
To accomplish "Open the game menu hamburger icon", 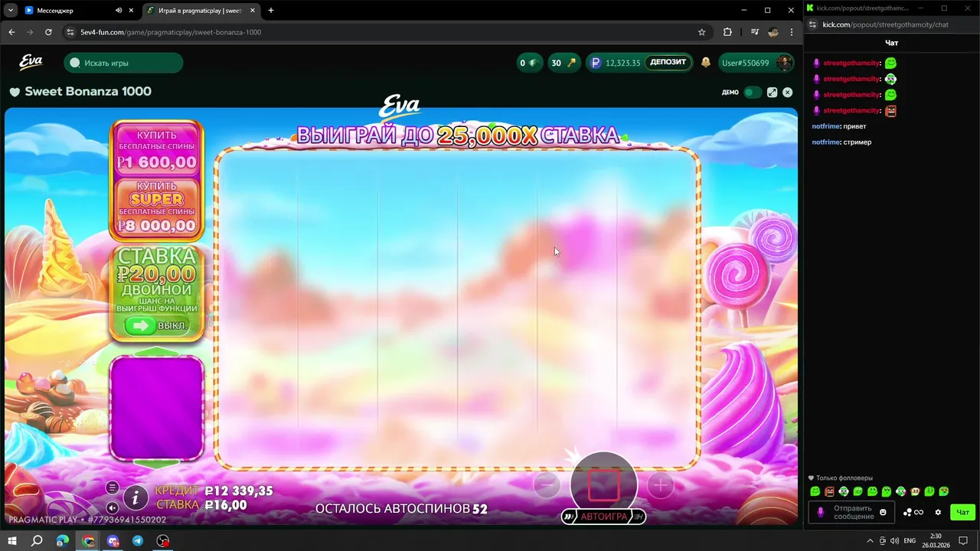I will pos(113,487).
